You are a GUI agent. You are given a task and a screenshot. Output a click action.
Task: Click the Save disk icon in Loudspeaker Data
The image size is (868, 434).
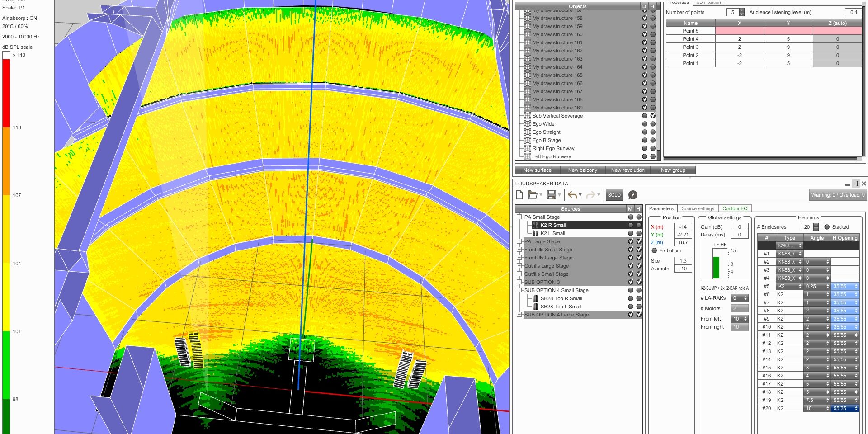pos(551,195)
